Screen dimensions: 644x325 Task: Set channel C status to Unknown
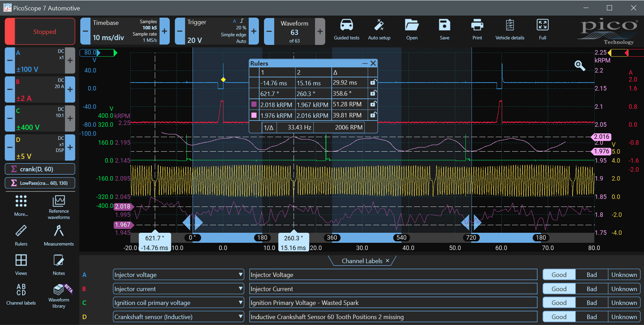point(624,303)
